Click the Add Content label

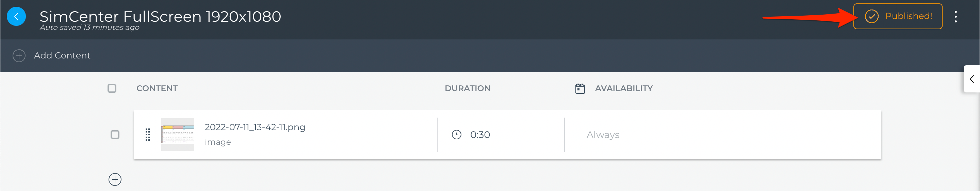pos(62,55)
